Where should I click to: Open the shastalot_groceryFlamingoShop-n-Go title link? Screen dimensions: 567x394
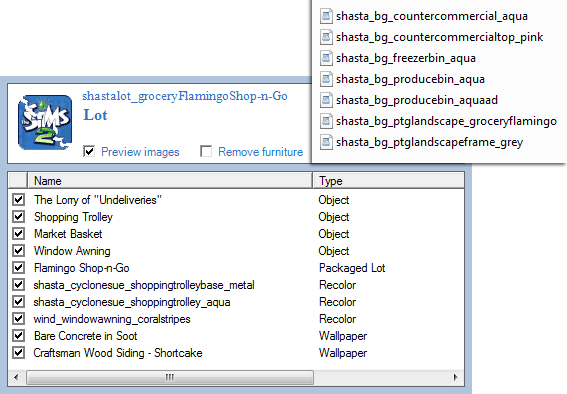pyautogui.click(x=185, y=97)
